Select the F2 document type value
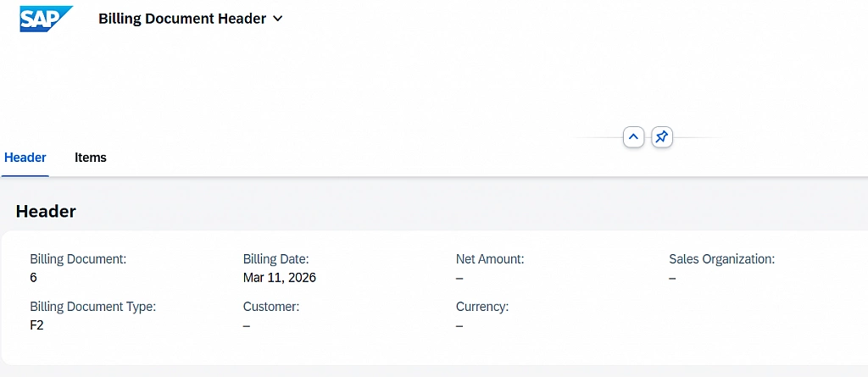The width and height of the screenshot is (868, 377). point(36,325)
